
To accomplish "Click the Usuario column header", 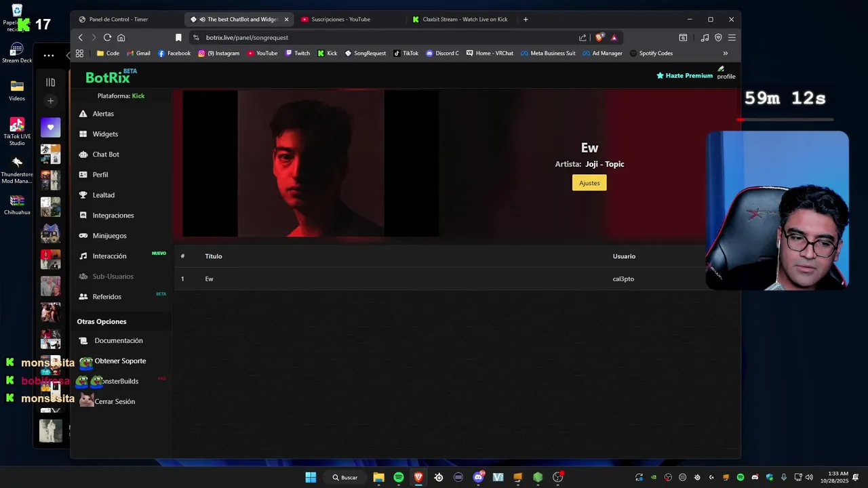I will [624, 256].
